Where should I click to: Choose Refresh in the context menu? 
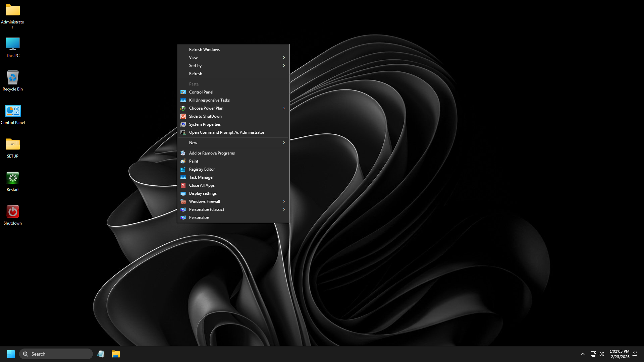[233, 74]
